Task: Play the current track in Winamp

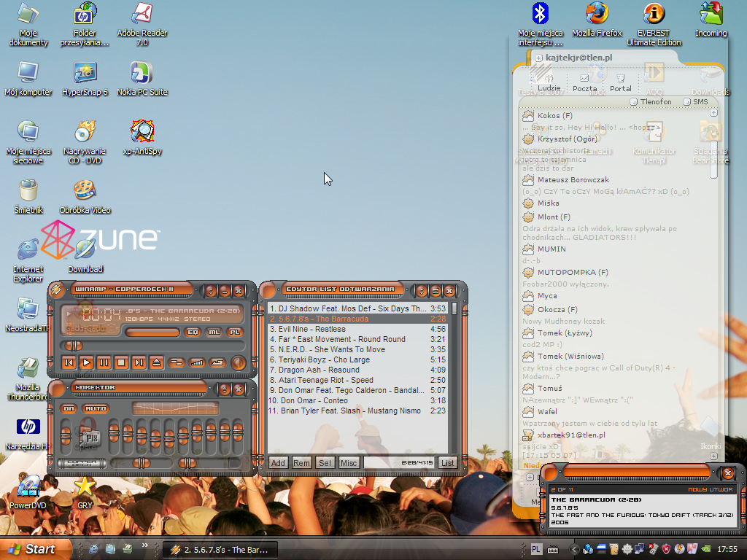Action: click(86, 363)
